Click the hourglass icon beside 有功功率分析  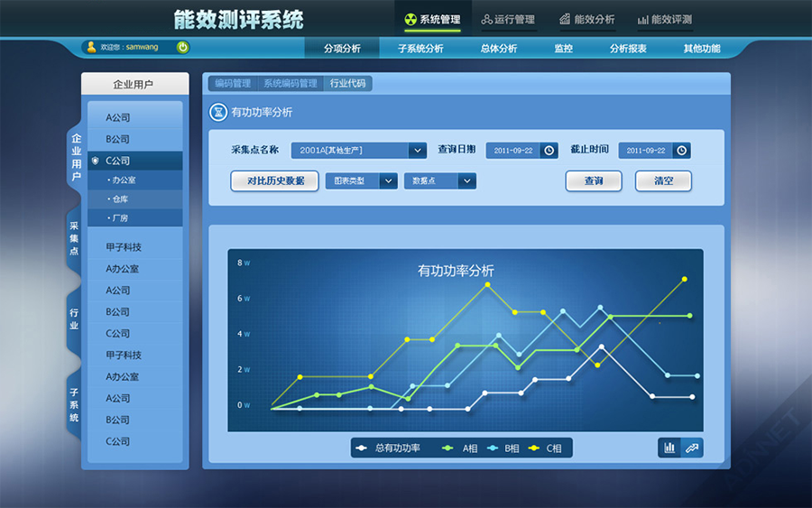click(218, 113)
